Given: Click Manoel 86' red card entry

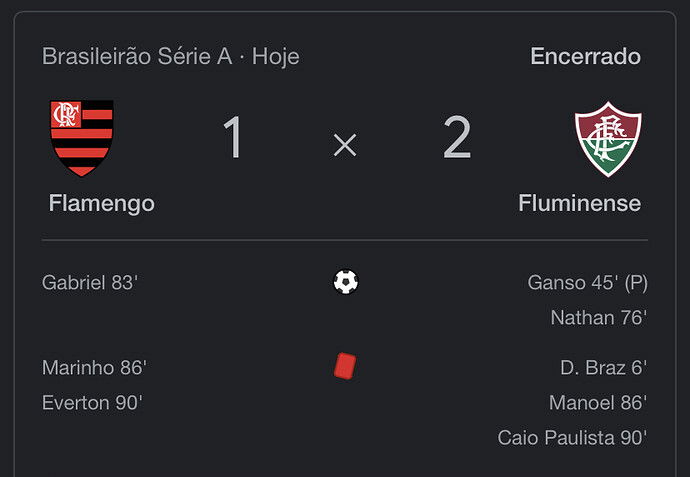Looking at the screenshot, I should 598,403.
